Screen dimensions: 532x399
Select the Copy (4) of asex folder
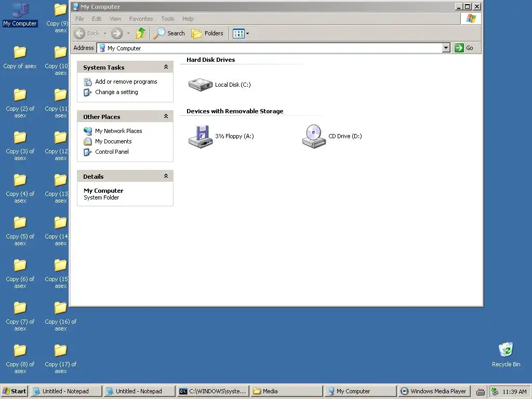click(x=20, y=188)
